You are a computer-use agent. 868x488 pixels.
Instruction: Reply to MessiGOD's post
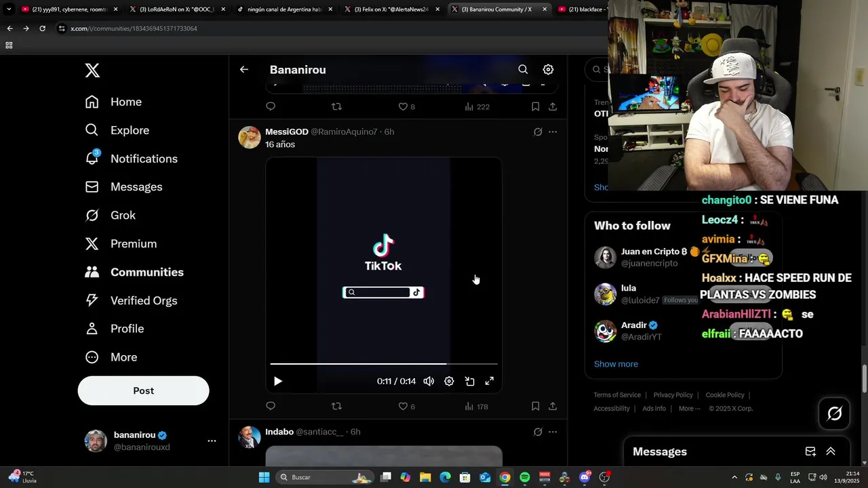(x=271, y=406)
